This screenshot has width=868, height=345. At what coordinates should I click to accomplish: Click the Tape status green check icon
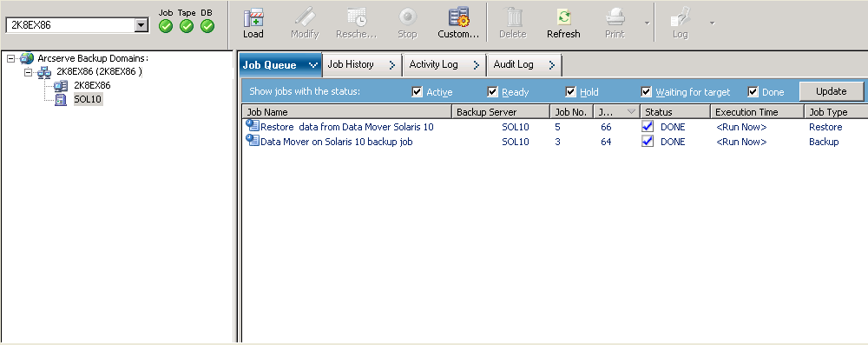tap(187, 26)
